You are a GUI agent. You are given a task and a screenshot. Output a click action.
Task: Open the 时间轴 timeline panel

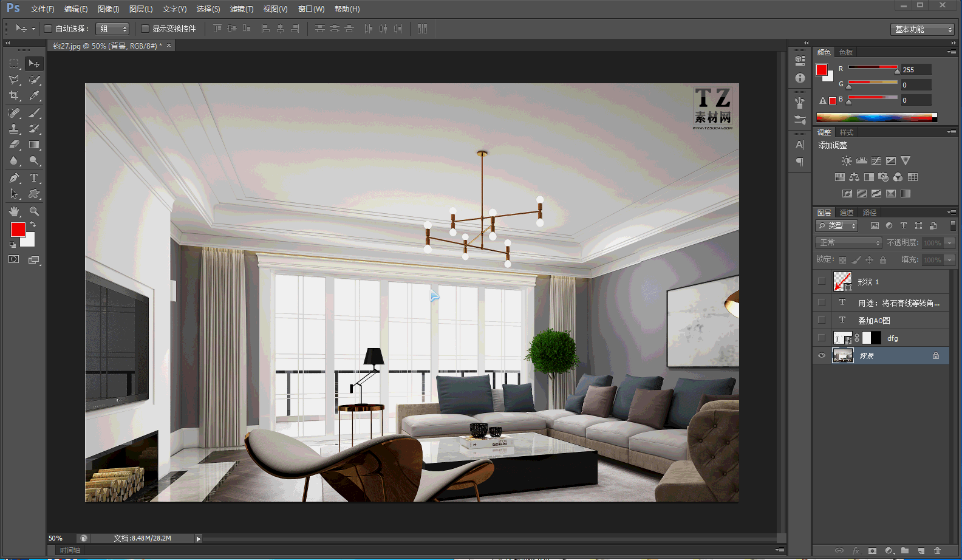tap(70, 550)
